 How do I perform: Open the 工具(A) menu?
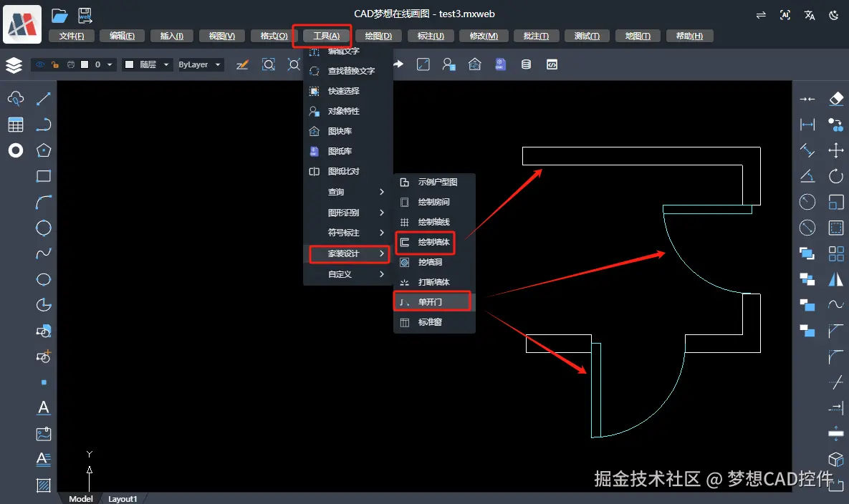327,36
